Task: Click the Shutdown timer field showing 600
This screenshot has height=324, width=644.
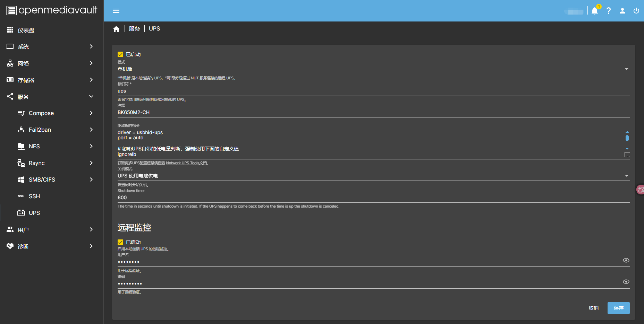Action: pos(373,198)
